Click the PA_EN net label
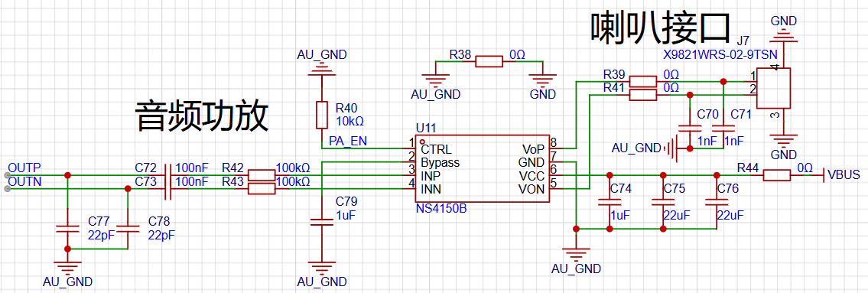868x293 pixels. tap(348, 141)
